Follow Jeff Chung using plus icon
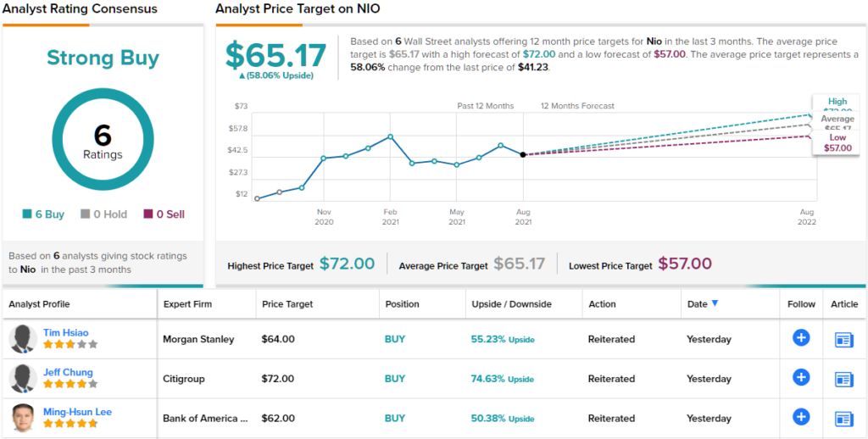 tap(801, 378)
